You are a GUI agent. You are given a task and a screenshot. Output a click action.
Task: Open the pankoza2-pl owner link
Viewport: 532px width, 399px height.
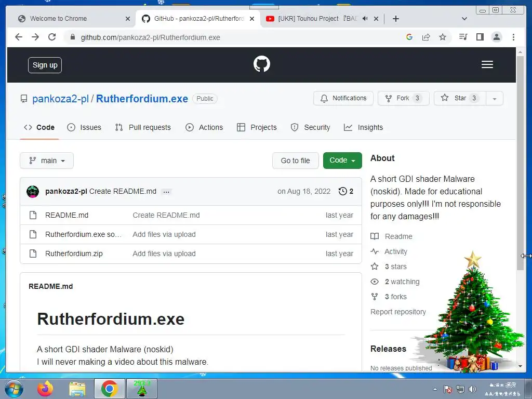pyautogui.click(x=60, y=99)
